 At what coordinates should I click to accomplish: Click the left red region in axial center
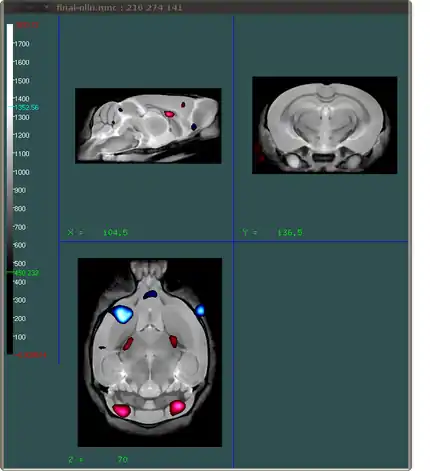[x=128, y=344]
